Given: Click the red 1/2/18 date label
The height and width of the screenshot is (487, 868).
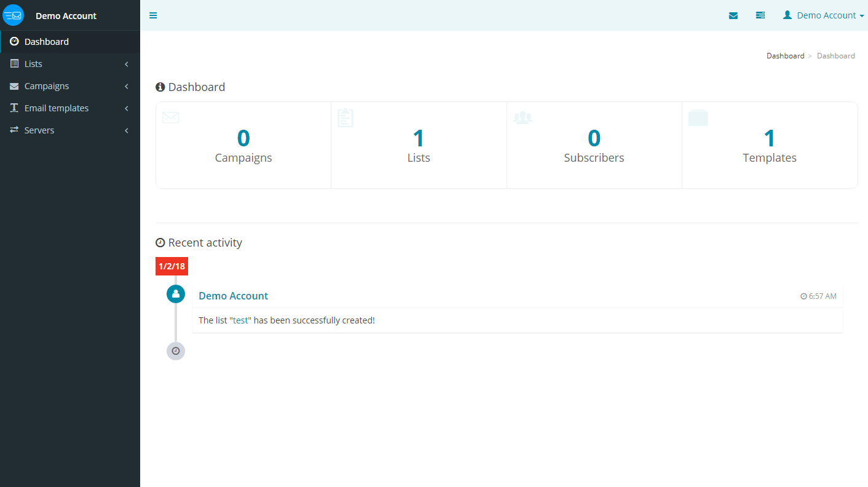Looking at the screenshot, I should point(172,266).
